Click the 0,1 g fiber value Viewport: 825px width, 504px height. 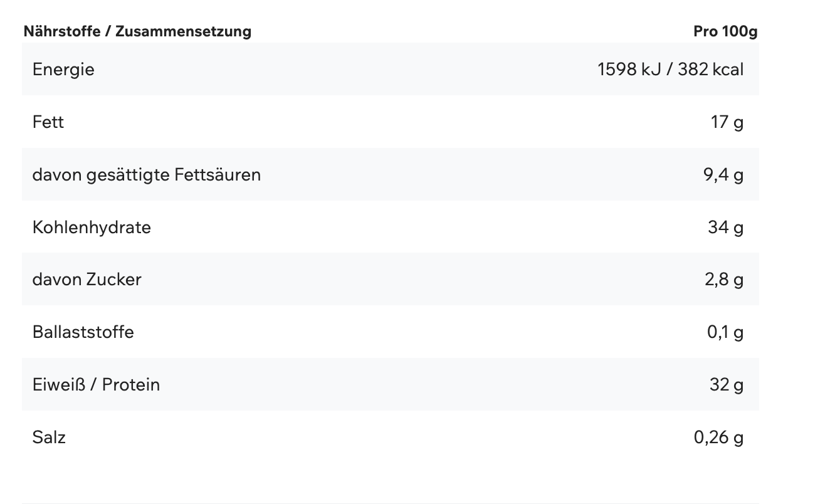coord(725,332)
